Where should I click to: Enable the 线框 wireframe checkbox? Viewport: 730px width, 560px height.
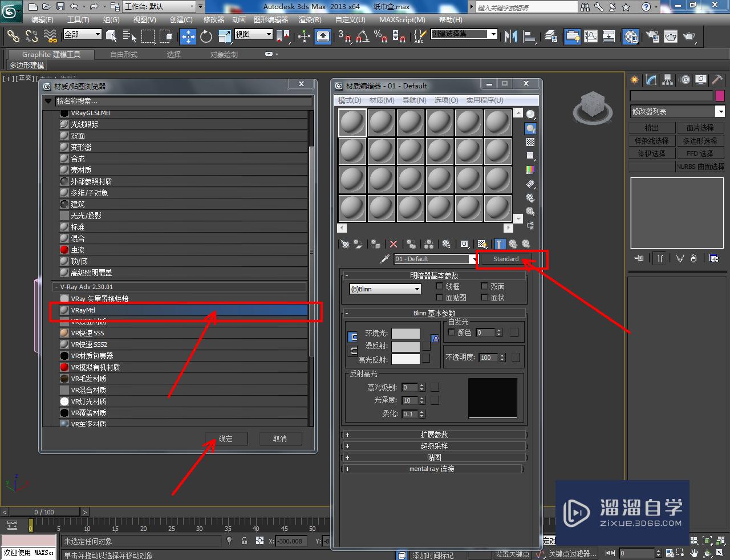coord(439,286)
